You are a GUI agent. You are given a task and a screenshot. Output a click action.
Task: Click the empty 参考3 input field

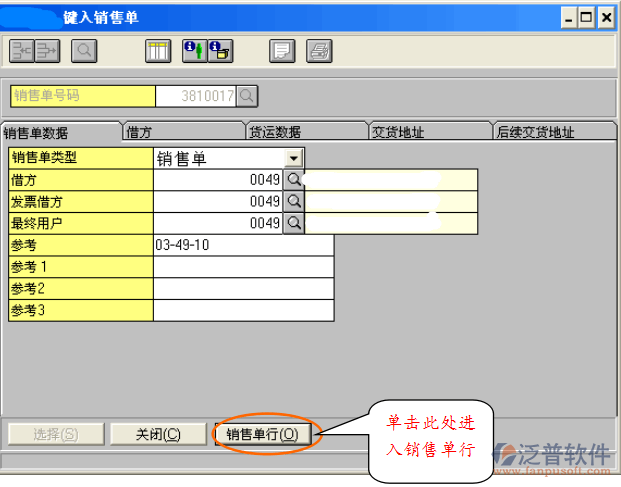[x=243, y=310]
